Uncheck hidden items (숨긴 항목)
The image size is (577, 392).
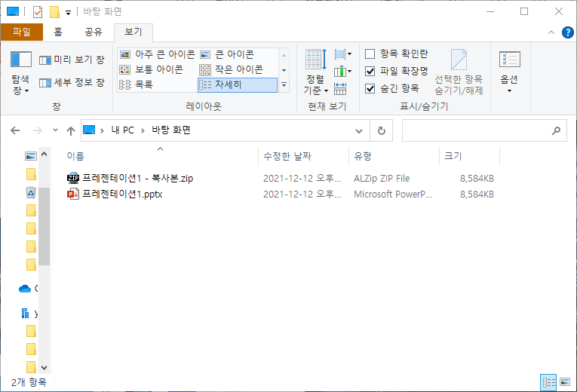[x=370, y=89]
